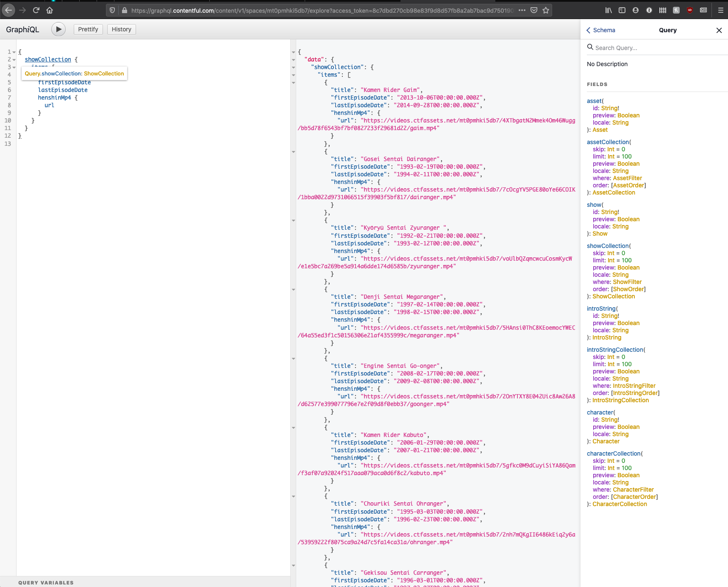Click the Save to Pocket icon

coord(534,10)
